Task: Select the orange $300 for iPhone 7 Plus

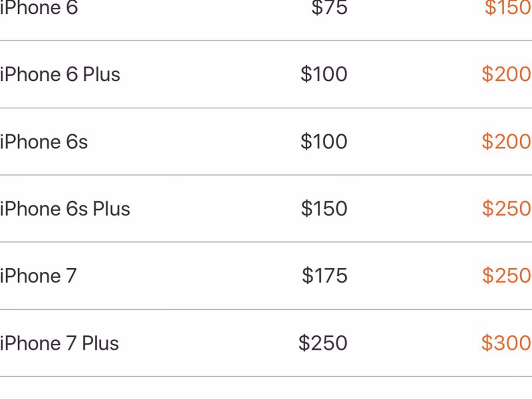Action: 506,343
